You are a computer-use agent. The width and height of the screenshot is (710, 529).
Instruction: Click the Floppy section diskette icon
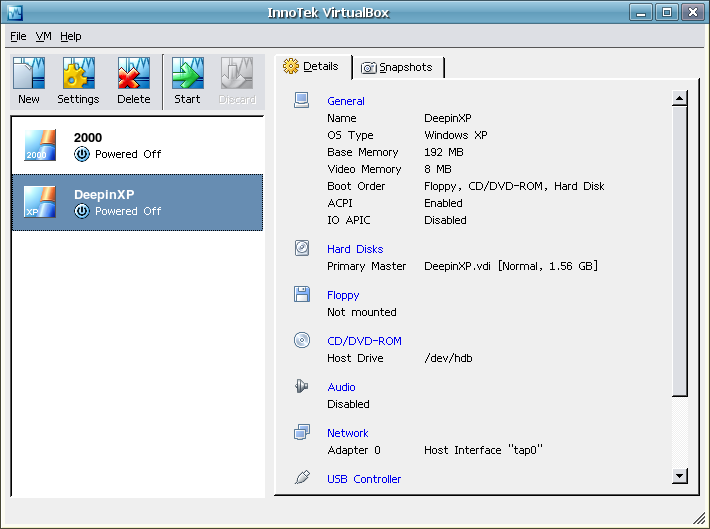coord(302,294)
